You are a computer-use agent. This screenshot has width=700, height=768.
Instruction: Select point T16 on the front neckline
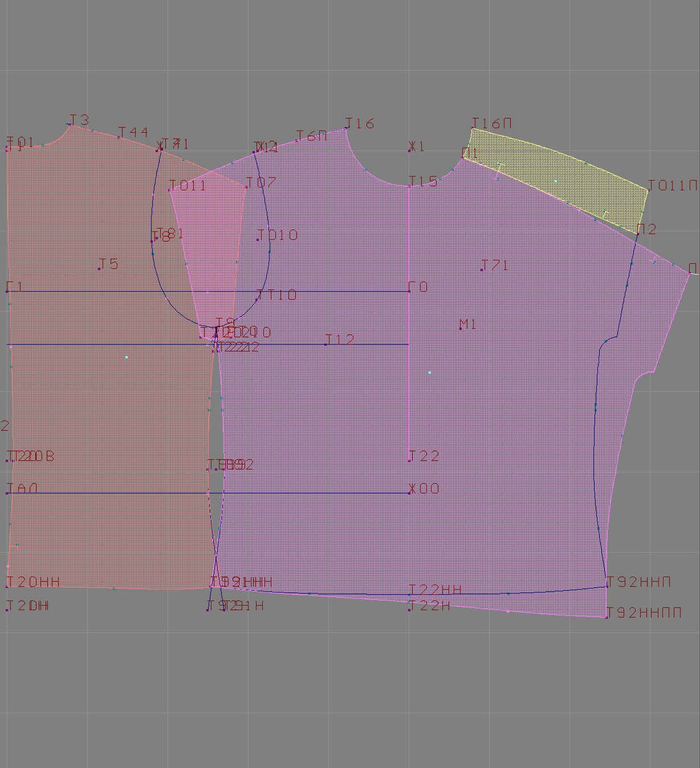coord(346,128)
